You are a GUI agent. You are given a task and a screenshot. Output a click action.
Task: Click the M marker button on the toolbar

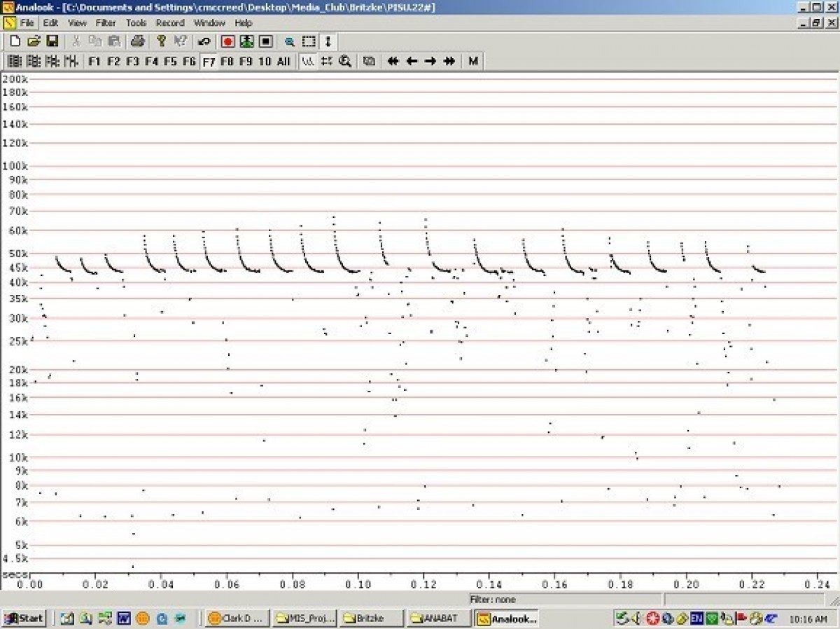coord(472,61)
